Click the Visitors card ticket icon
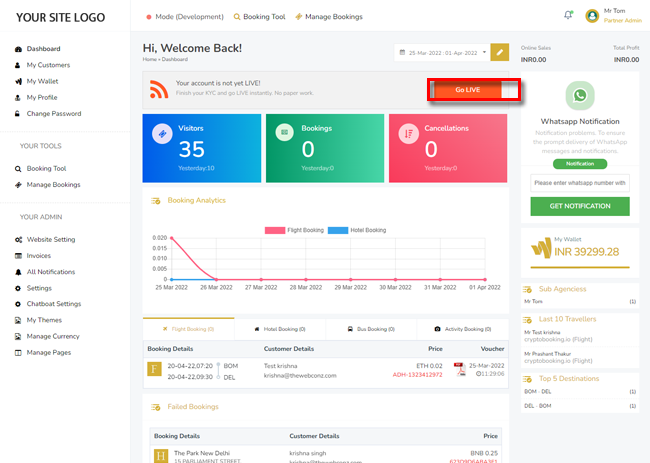This screenshot has height=463, width=650. (162, 133)
